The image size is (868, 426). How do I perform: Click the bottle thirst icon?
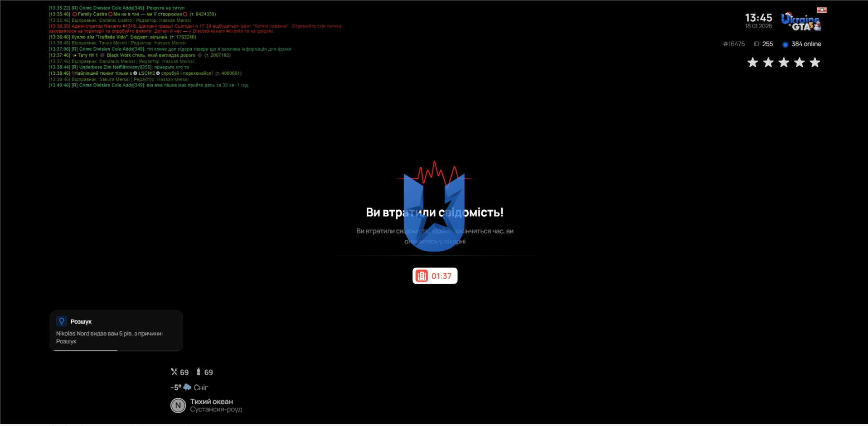[x=199, y=372]
